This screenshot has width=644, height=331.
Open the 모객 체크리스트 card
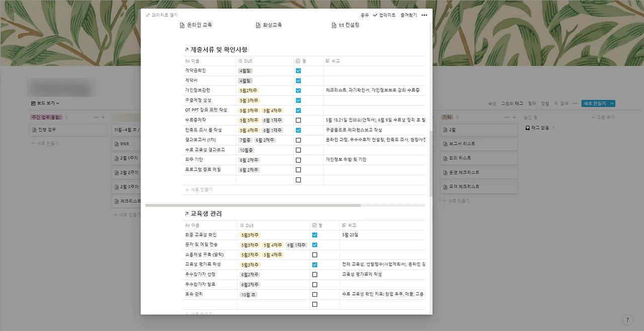tap(479, 186)
